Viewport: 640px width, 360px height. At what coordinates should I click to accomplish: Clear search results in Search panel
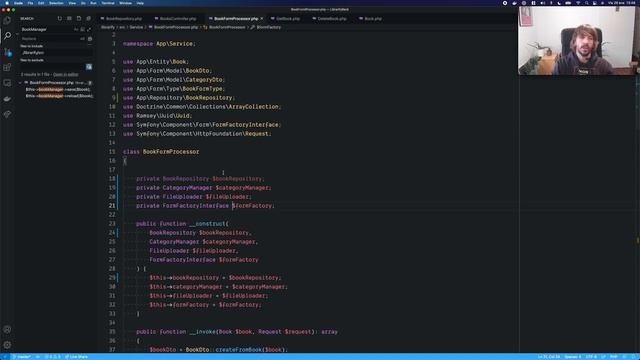pyautogui.click(x=69, y=18)
